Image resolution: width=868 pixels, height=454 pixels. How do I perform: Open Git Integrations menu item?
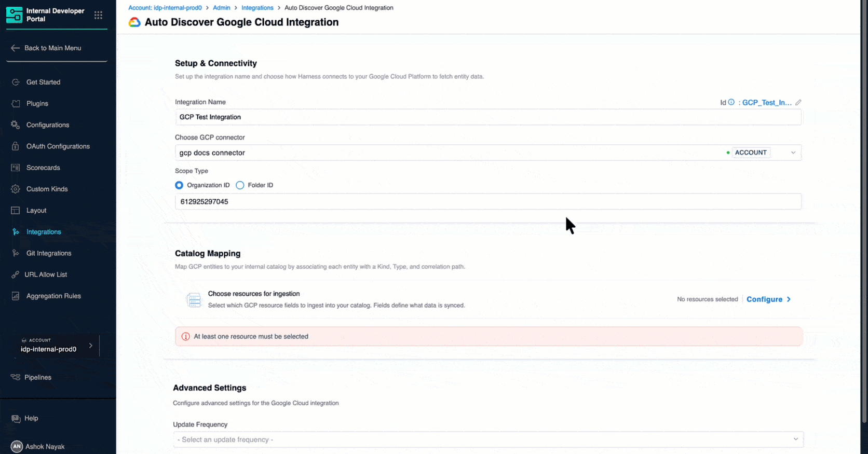(x=49, y=253)
